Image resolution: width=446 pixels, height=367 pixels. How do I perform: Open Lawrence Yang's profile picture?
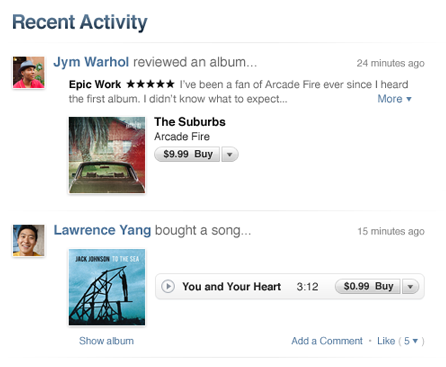pos(29,240)
